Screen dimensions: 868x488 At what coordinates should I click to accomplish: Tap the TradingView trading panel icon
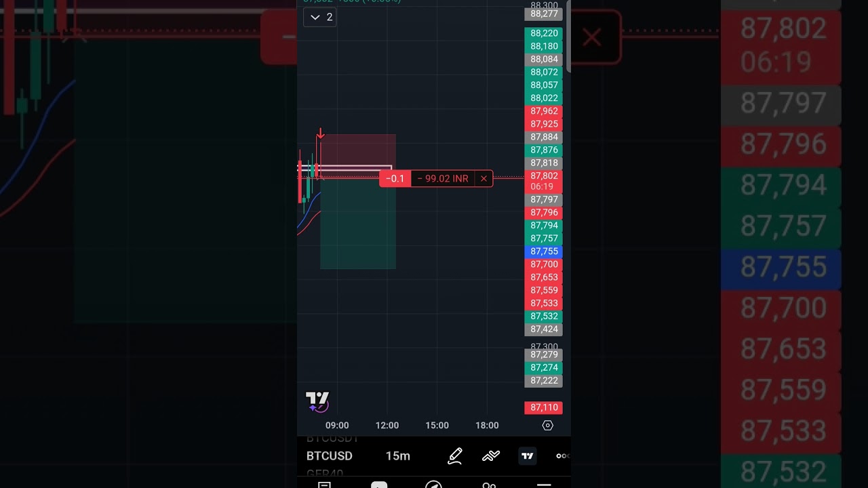[528, 456]
